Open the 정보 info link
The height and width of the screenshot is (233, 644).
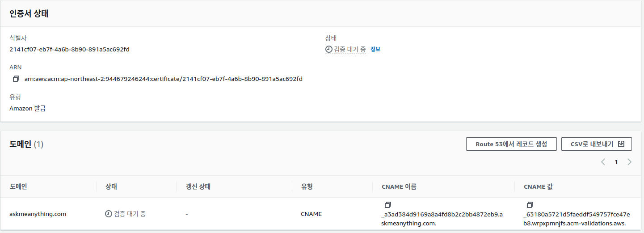375,49
